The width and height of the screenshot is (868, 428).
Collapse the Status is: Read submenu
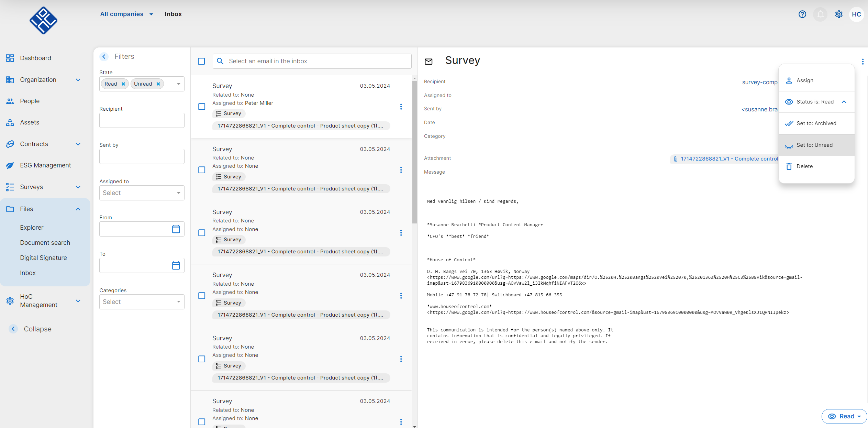(844, 102)
